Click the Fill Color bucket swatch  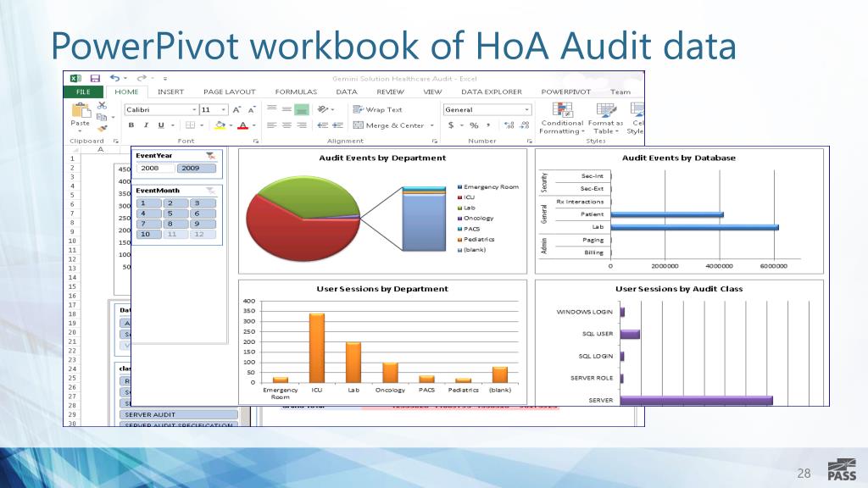[x=220, y=125]
